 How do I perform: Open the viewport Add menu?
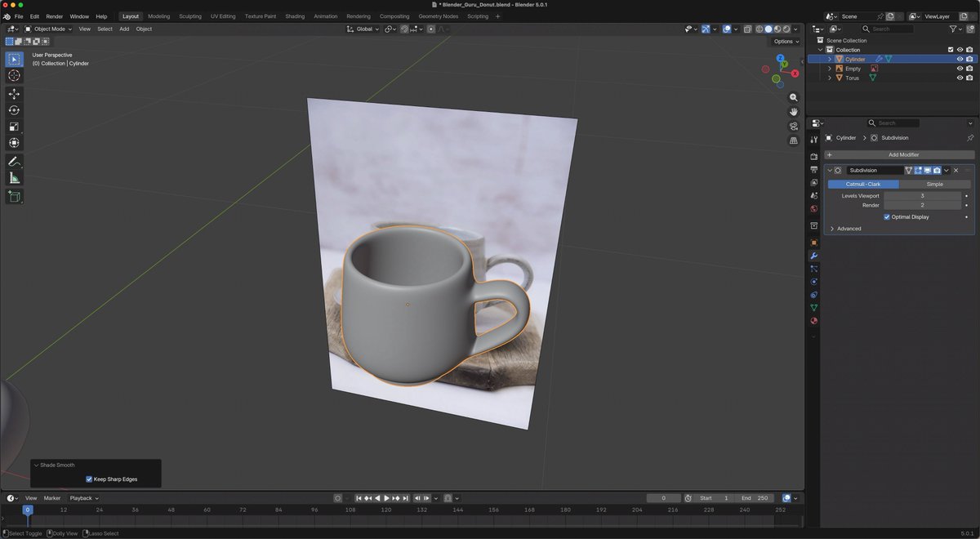124,29
